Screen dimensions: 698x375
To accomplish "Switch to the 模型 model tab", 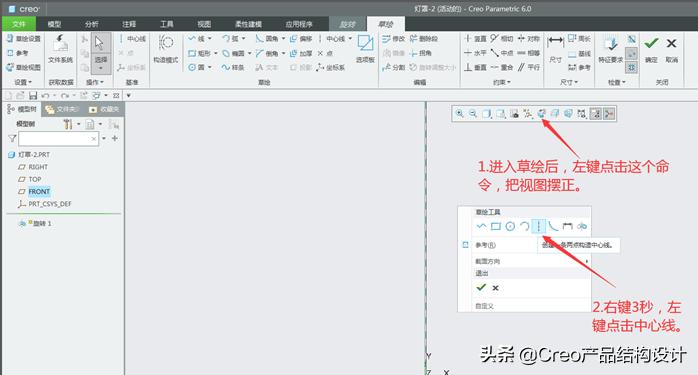I will (x=54, y=24).
